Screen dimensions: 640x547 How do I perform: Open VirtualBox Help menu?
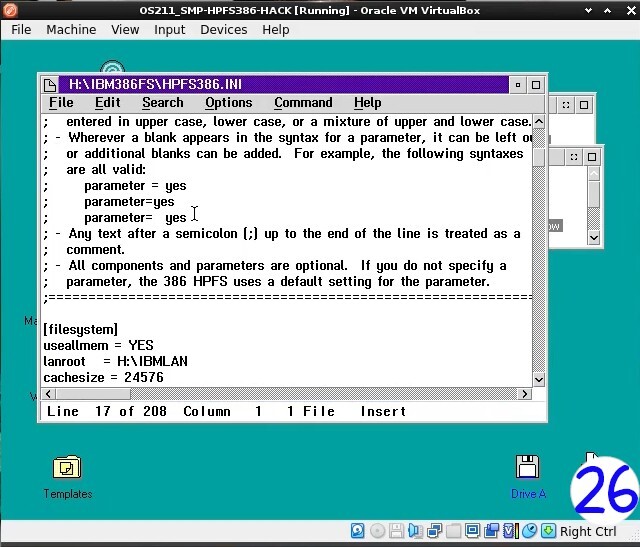(x=276, y=29)
